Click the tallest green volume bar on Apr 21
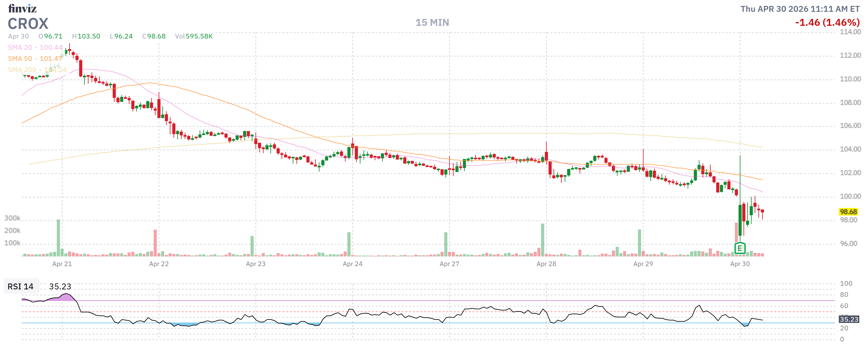The width and height of the screenshot is (868, 349). click(x=58, y=238)
